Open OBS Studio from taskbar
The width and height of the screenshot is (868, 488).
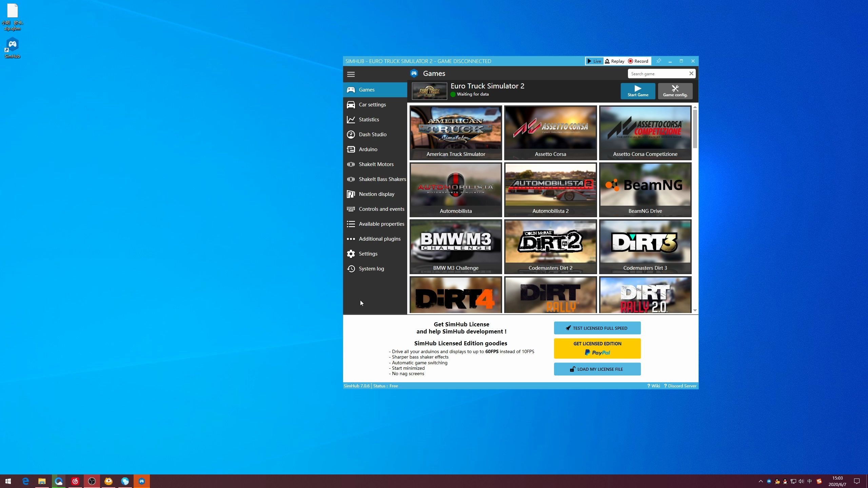click(x=92, y=481)
